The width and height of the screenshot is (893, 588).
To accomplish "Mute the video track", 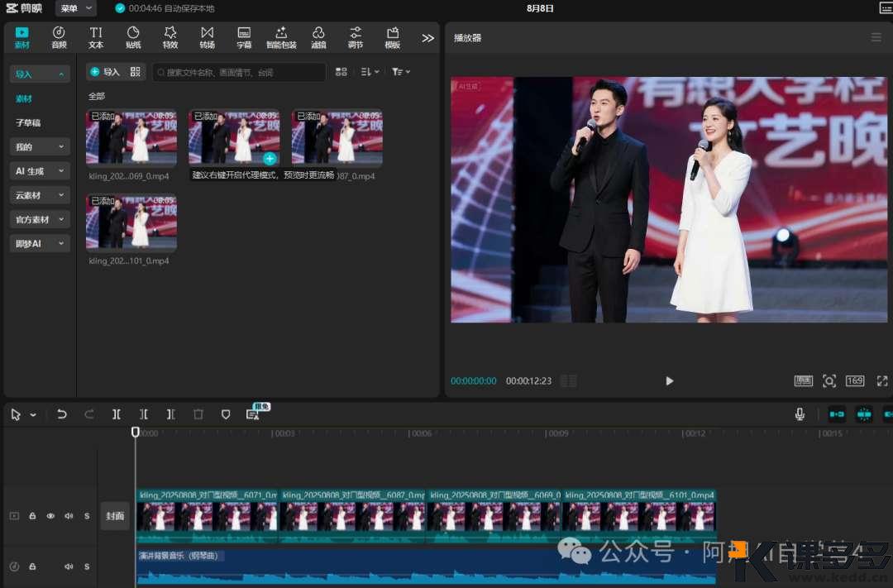I will [x=69, y=516].
